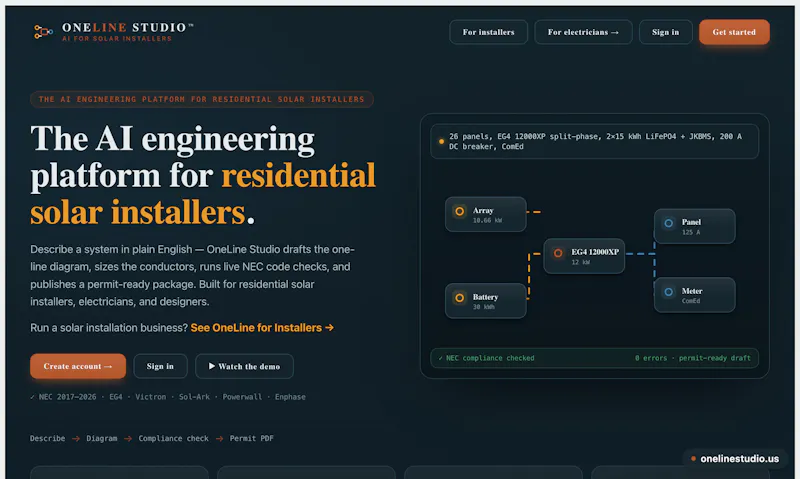The height and width of the screenshot is (479, 800).
Task: Select the EG4 12000XP 12 kW node
Action: pyautogui.click(x=584, y=256)
